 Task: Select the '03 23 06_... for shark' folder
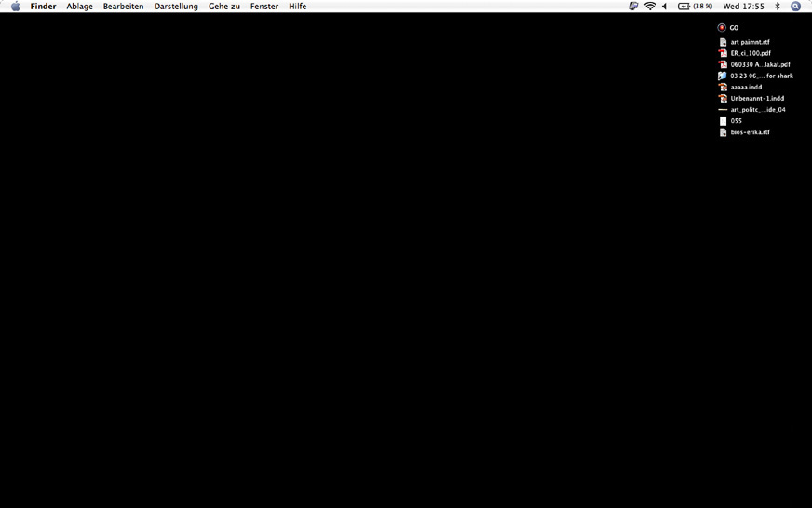(723, 76)
